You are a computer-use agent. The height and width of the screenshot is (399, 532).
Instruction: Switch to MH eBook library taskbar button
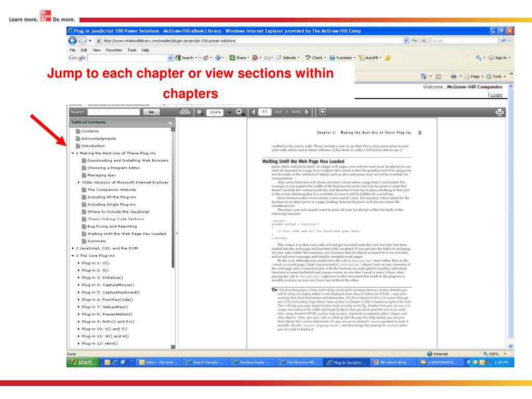coord(392,362)
